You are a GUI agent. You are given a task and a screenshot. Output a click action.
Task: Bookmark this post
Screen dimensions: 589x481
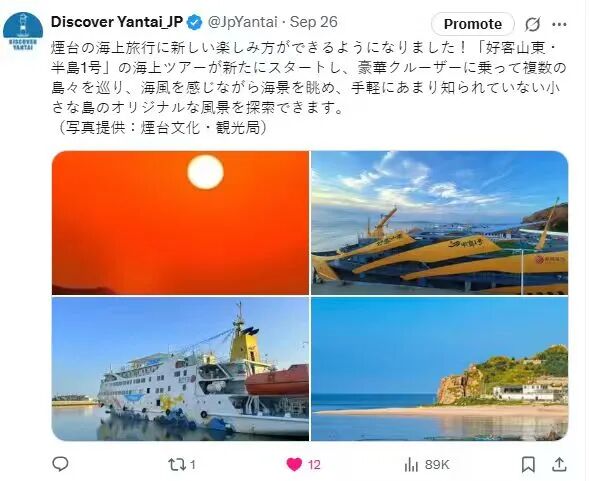coord(528,464)
